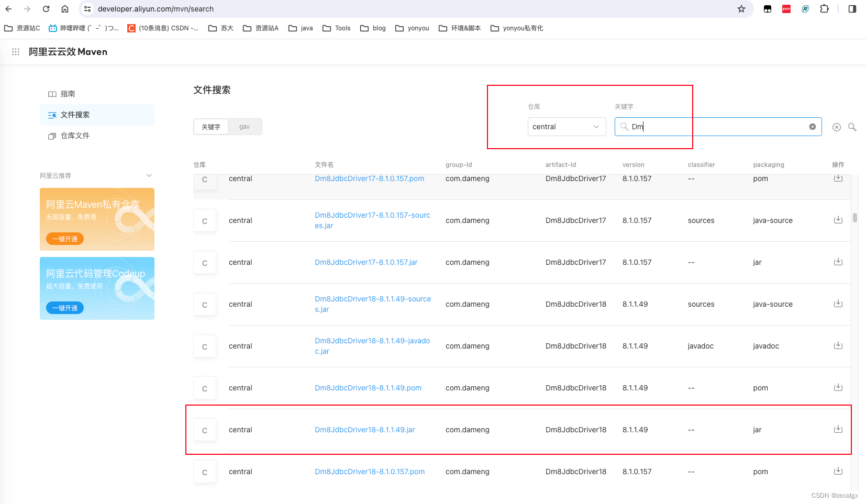Select 文件搜索 in the sidebar
Viewport: 866px width, 504px height.
tap(97, 115)
